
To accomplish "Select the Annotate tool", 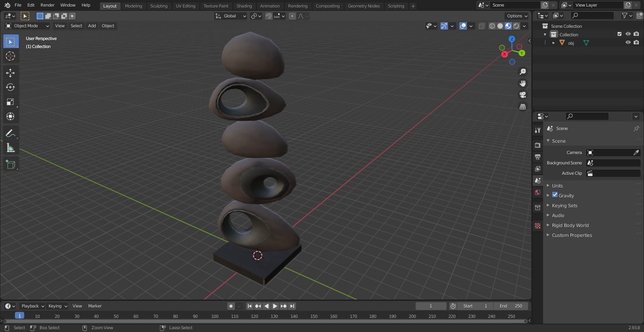I will (10, 134).
